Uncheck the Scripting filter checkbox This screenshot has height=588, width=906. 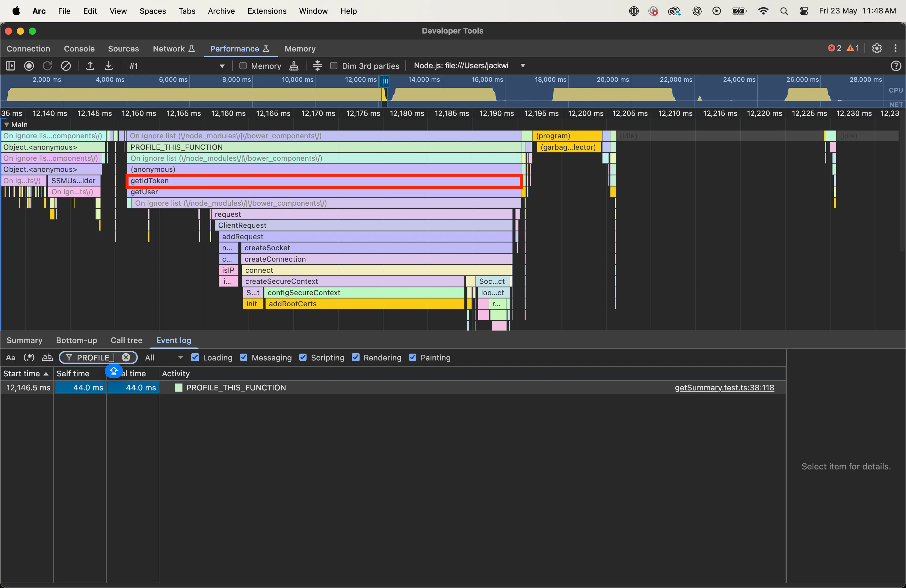click(x=303, y=357)
